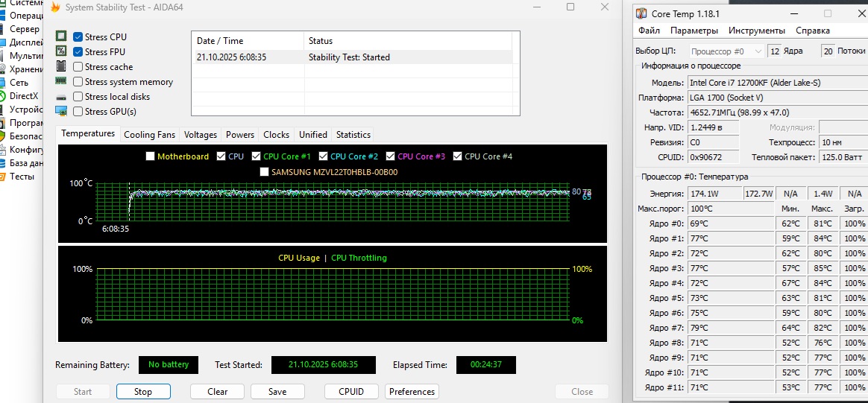Show SAMSUNG MZVL22T0HBLB-00B00 temperature
868x403 pixels.
pos(264,172)
